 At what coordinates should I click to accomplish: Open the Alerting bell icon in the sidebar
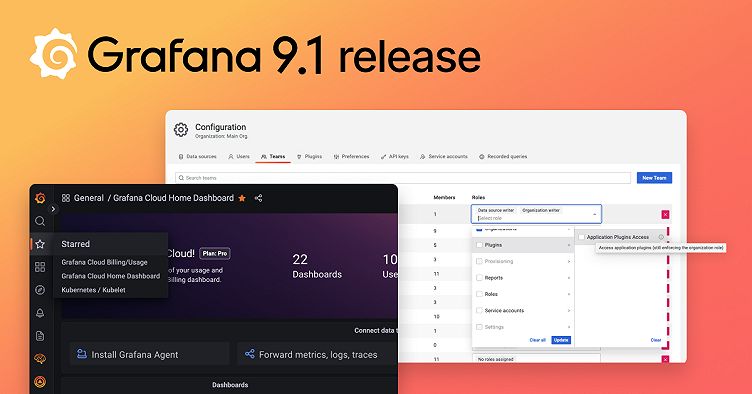click(40, 313)
